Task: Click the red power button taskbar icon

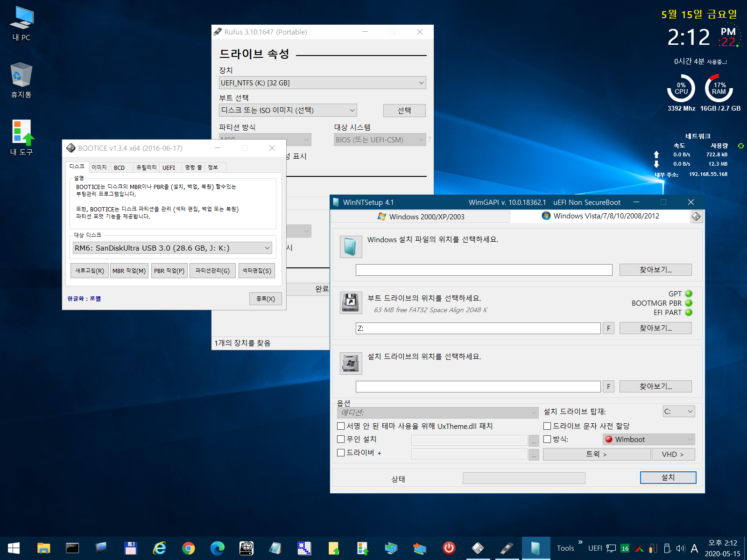Action: pos(449,548)
